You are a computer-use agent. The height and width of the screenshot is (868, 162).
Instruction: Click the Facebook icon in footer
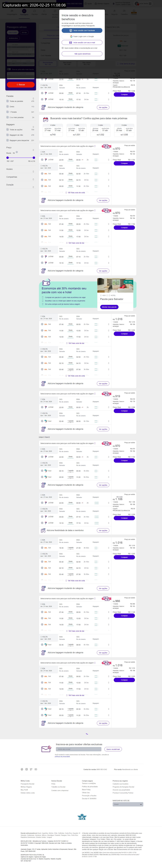(x=22, y=769)
